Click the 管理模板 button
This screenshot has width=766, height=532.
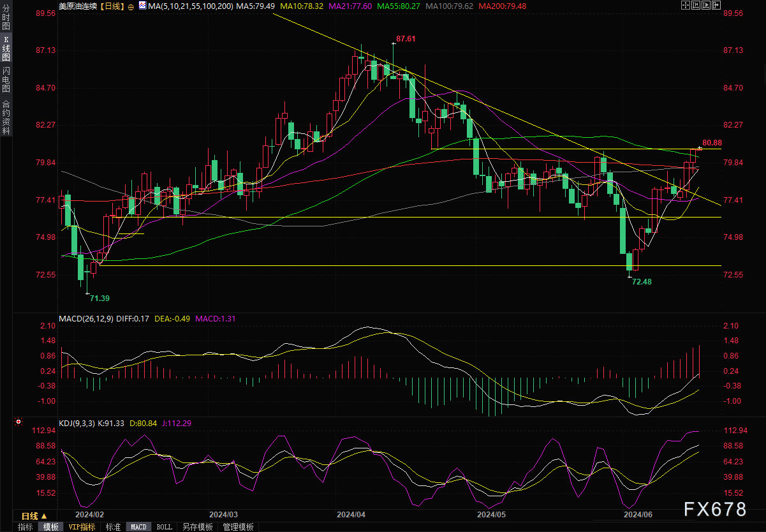pyautogui.click(x=237, y=527)
